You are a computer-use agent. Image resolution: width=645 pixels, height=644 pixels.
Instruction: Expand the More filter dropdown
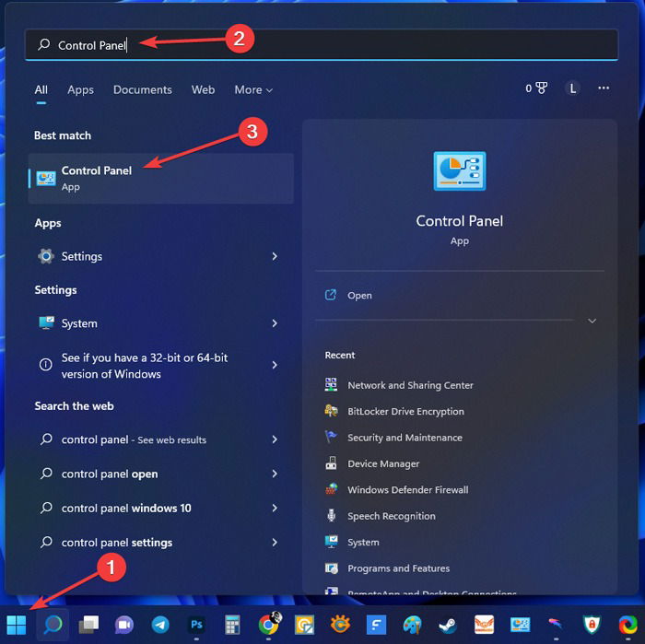[253, 89]
